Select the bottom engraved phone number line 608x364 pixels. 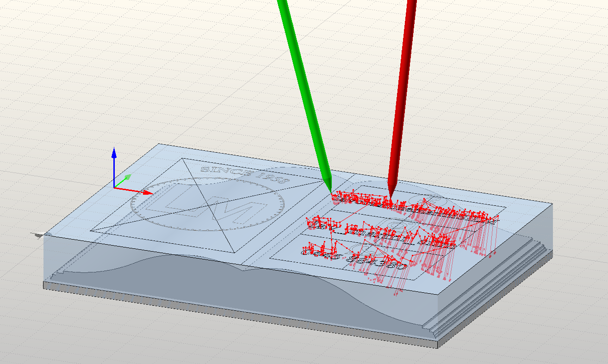(x=354, y=259)
